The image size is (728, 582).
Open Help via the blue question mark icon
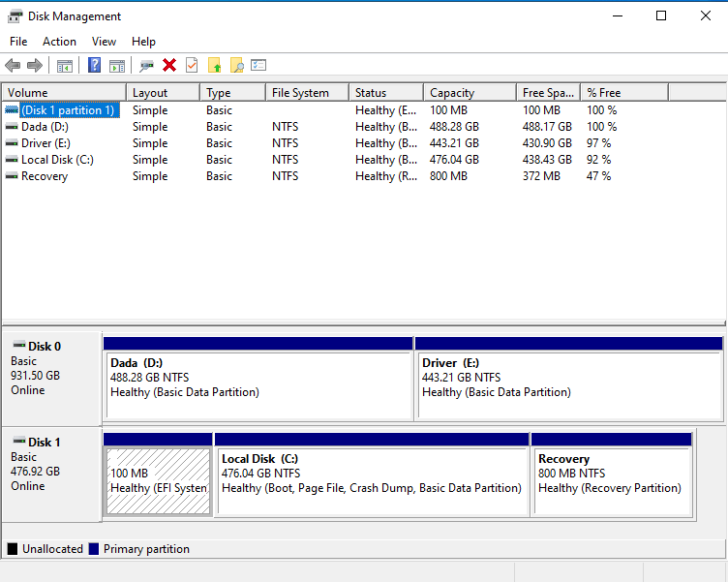[94, 65]
